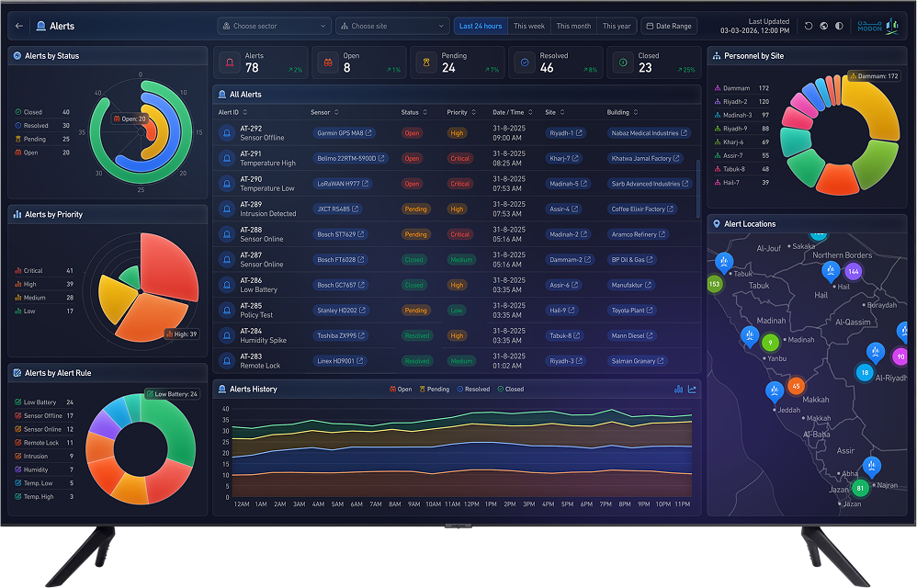
Task: Click the 153 cluster marker on map
Action: pyautogui.click(x=714, y=284)
